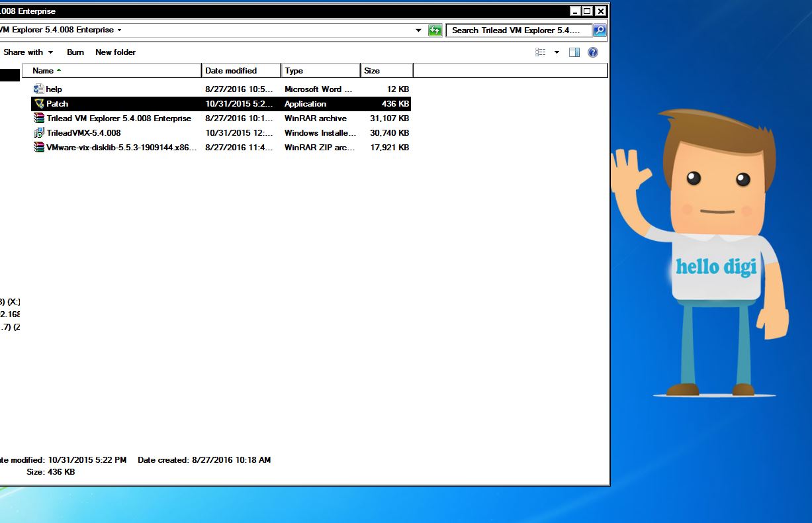
Task: Click the Burn toolbar button
Action: [x=75, y=52]
